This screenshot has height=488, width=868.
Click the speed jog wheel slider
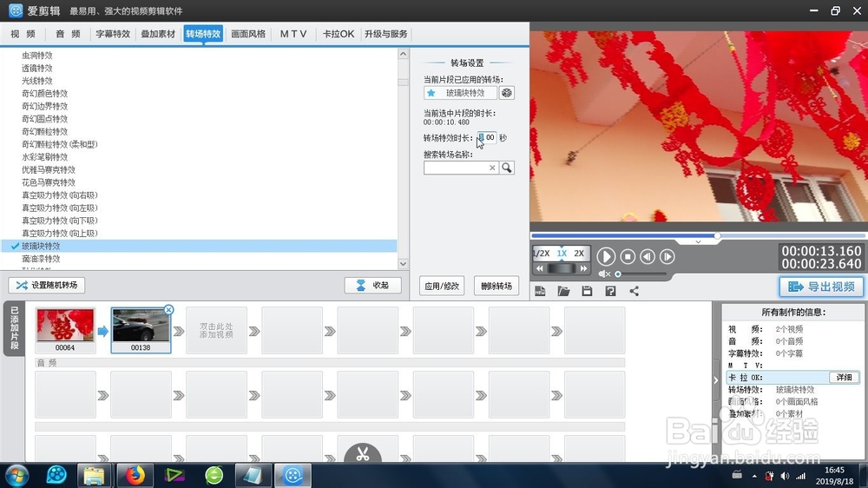point(562,268)
